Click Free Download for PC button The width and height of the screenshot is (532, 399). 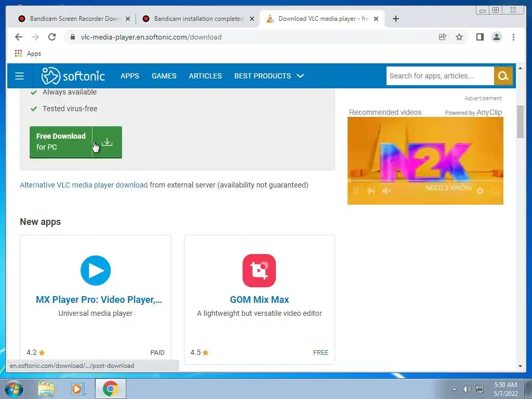click(76, 142)
